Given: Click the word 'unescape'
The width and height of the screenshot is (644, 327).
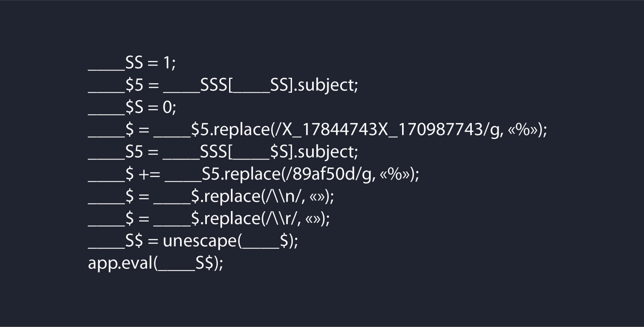Looking at the screenshot, I should click(x=200, y=241).
